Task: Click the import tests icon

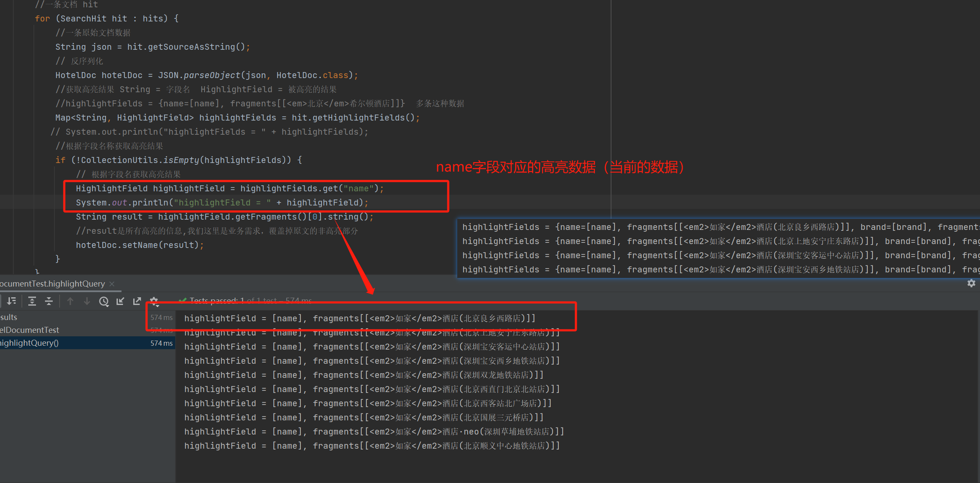Action: [x=120, y=301]
